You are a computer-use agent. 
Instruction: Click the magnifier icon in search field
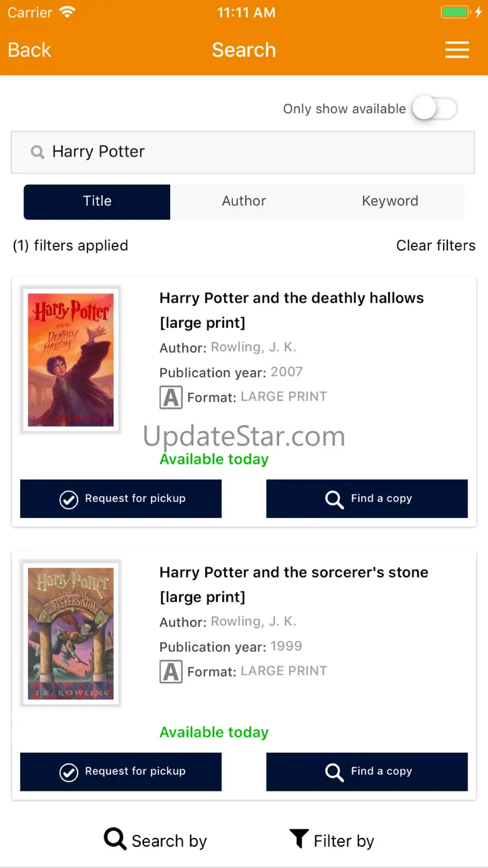click(x=38, y=152)
